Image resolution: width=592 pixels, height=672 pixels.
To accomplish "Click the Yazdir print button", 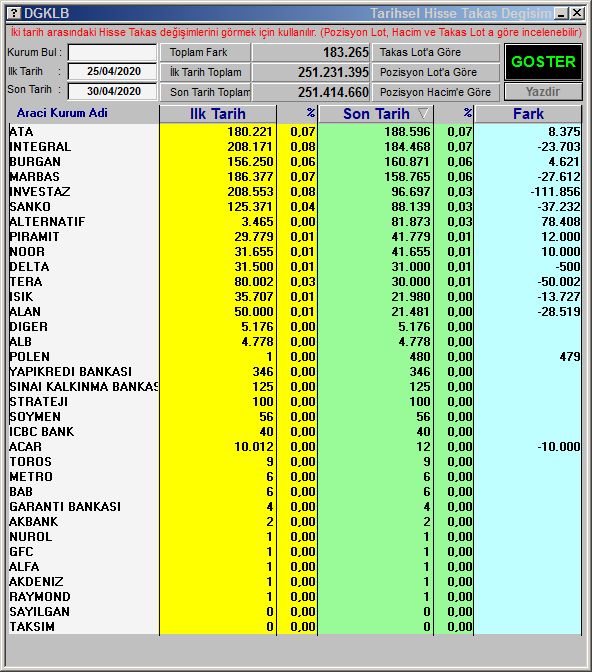I will (x=543, y=92).
